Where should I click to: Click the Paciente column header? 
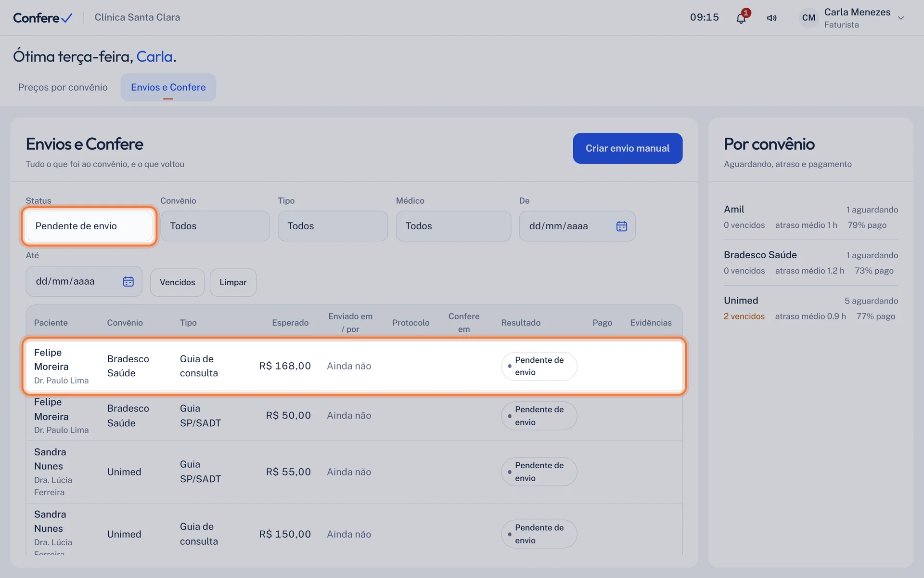tap(51, 323)
